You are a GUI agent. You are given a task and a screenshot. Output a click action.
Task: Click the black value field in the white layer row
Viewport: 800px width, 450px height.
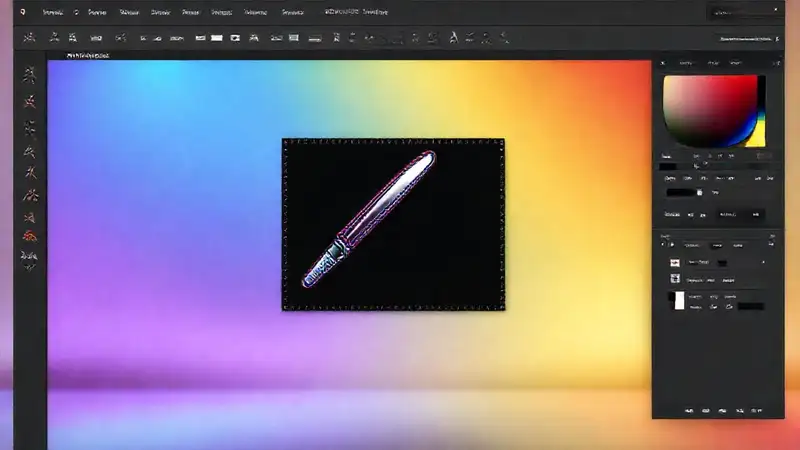tap(751, 306)
